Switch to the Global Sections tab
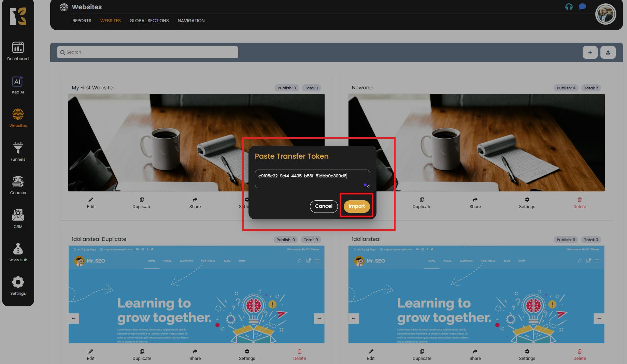 [x=149, y=20]
